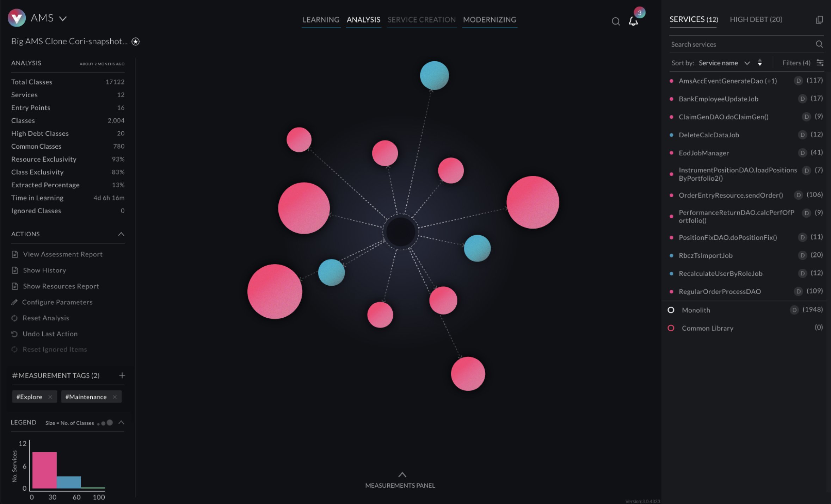The width and height of the screenshot is (831, 504).
Task: Remove the #Maintenance tag
Action: (115, 397)
